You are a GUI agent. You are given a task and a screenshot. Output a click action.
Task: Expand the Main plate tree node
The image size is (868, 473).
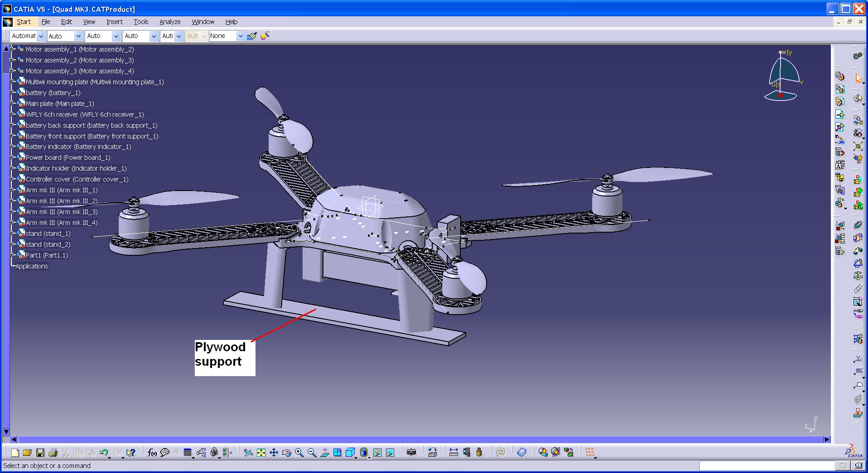pos(12,104)
